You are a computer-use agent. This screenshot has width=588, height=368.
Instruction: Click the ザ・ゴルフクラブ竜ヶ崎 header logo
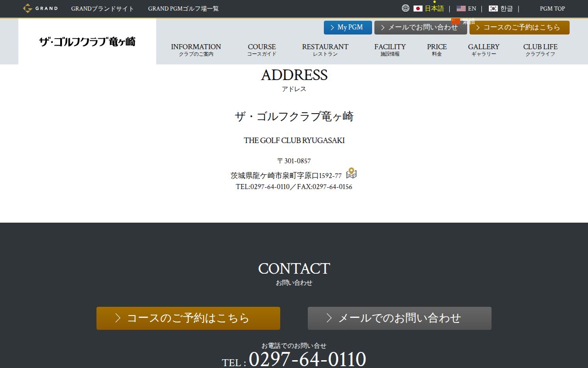click(x=87, y=41)
